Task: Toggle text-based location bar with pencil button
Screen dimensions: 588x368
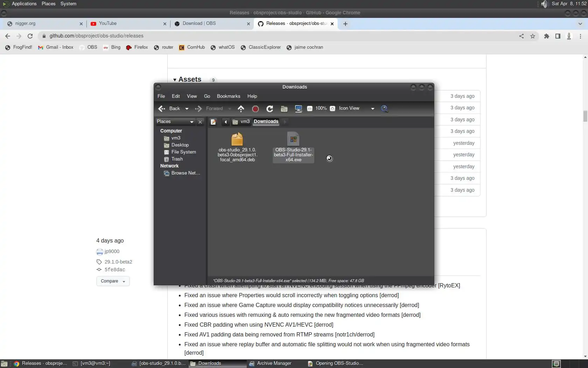Action: (x=213, y=122)
